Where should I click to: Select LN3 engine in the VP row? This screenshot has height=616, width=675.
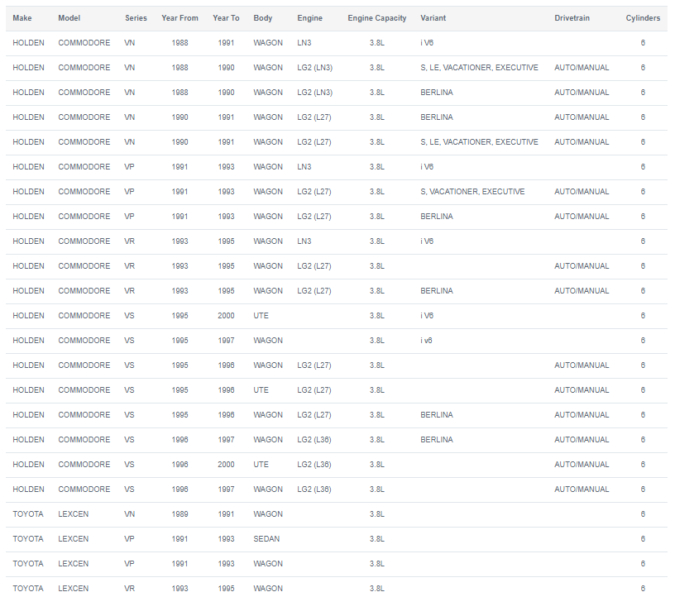304,167
